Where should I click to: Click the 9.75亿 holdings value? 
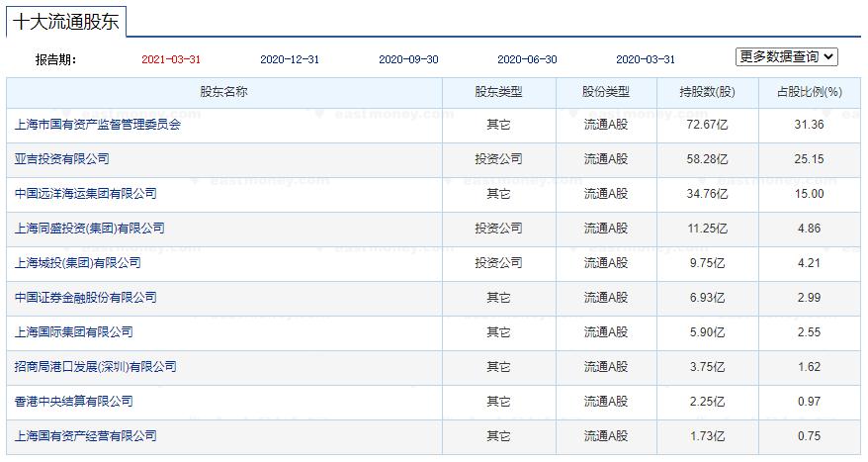[707, 263]
